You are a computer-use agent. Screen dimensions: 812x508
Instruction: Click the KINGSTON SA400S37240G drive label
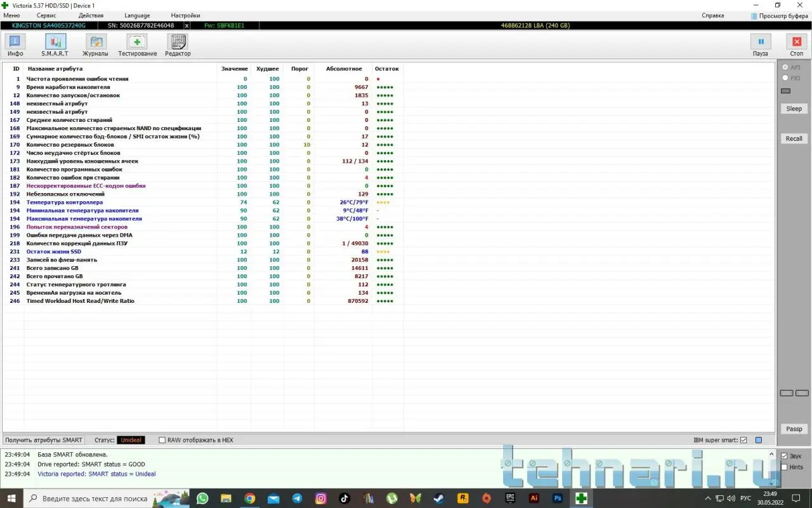pyautogui.click(x=49, y=25)
